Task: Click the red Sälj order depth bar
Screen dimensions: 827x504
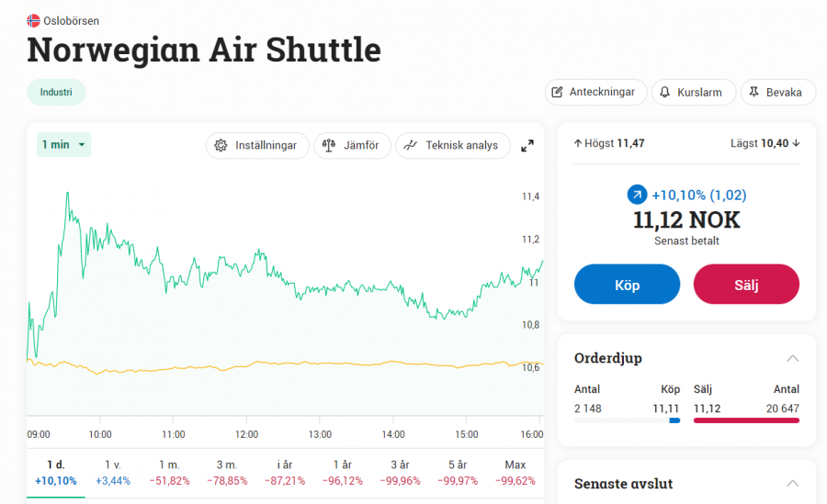Action: [746, 420]
